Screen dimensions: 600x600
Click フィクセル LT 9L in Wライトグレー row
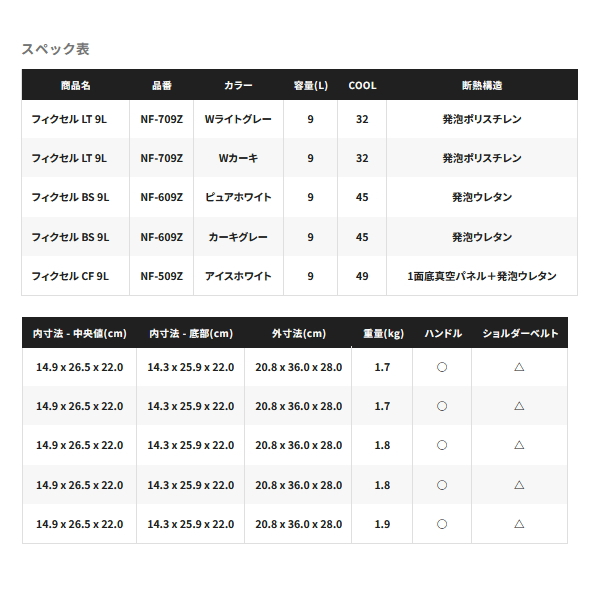point(69,119)
